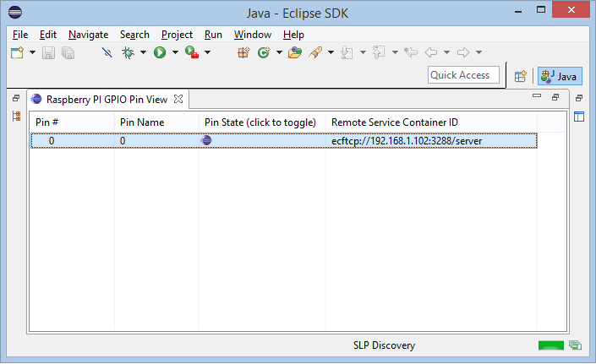596x364 pixels.
Task: Click the Pin # column header
Action: (72, 122)
